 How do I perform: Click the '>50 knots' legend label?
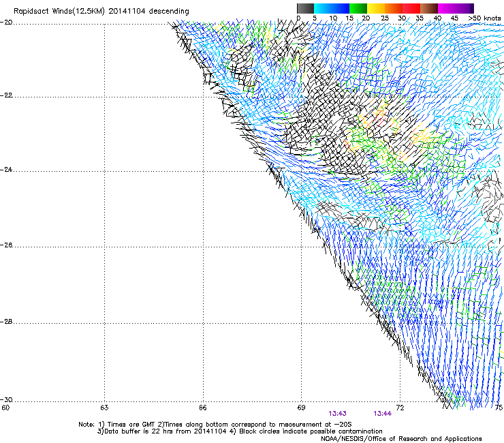pyautogui.click(x=484, y=18)
